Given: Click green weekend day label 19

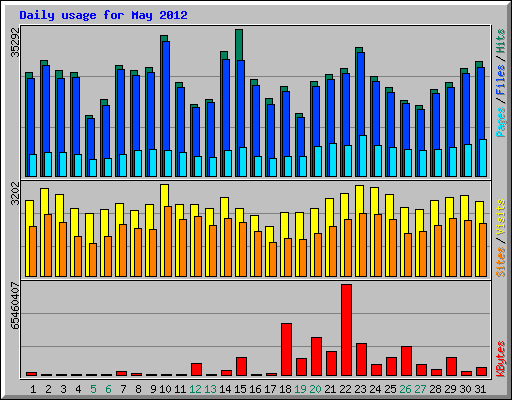Looking at the screenshot, I should tap(300, 389).
